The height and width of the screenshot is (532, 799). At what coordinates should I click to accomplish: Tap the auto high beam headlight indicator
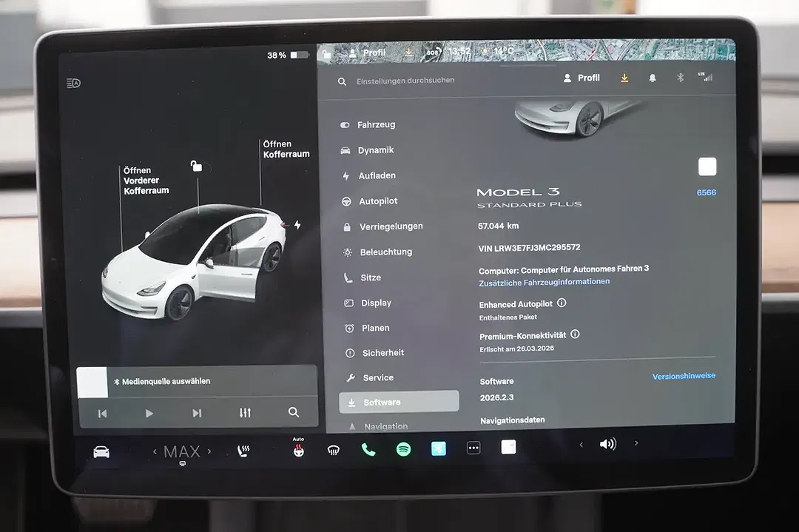click(x=73, y=83)
